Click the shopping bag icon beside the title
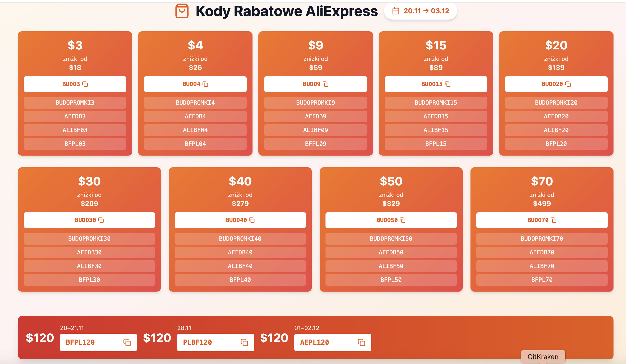 coord(182,11)
